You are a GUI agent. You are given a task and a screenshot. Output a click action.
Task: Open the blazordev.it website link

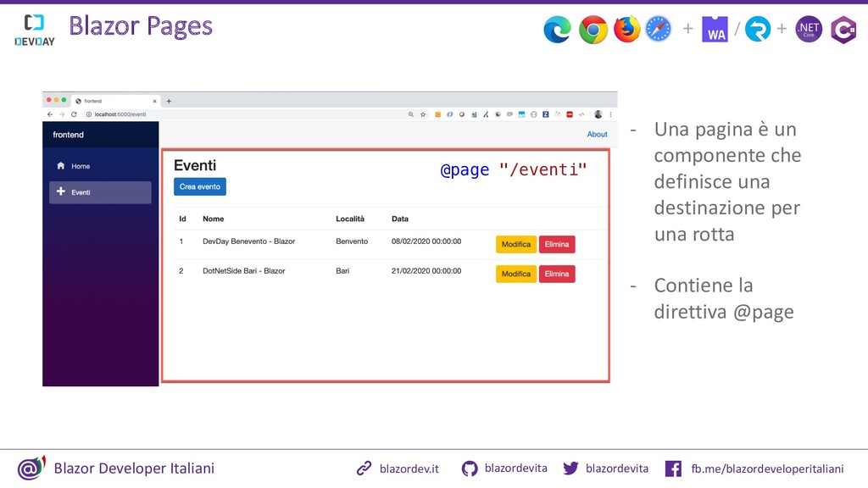coord(409,469)
